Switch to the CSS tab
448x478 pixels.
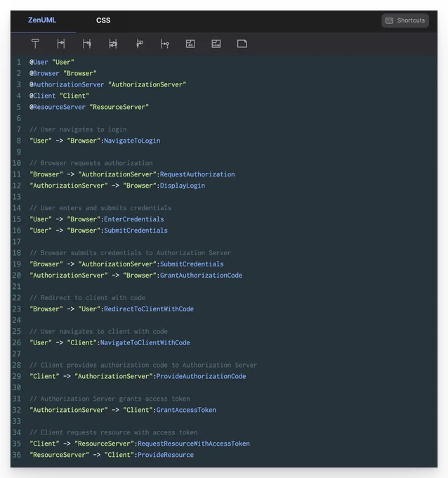[103, 20]
